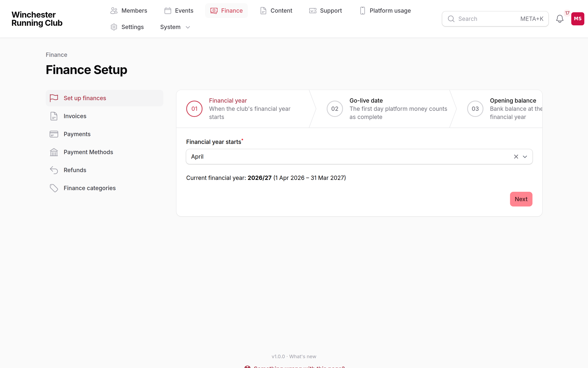Click the Settings gear icon
The height and width of the screenshot is (368, 588).
114,27
